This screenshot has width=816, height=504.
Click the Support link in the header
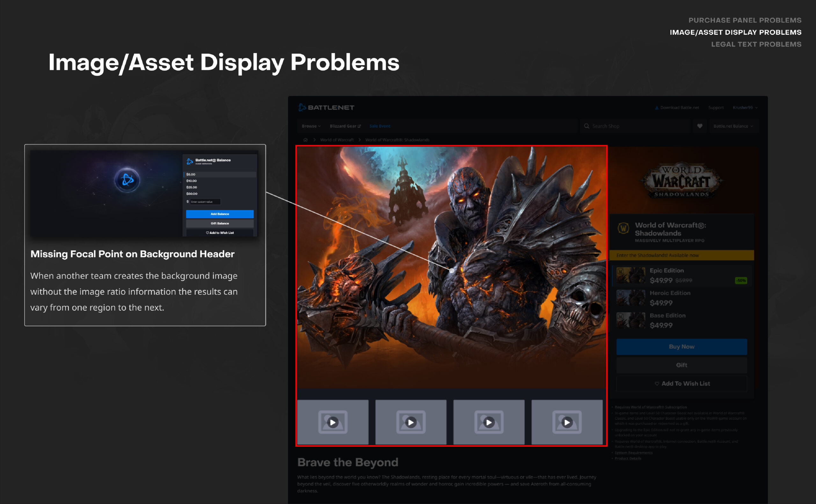(716, 108)
